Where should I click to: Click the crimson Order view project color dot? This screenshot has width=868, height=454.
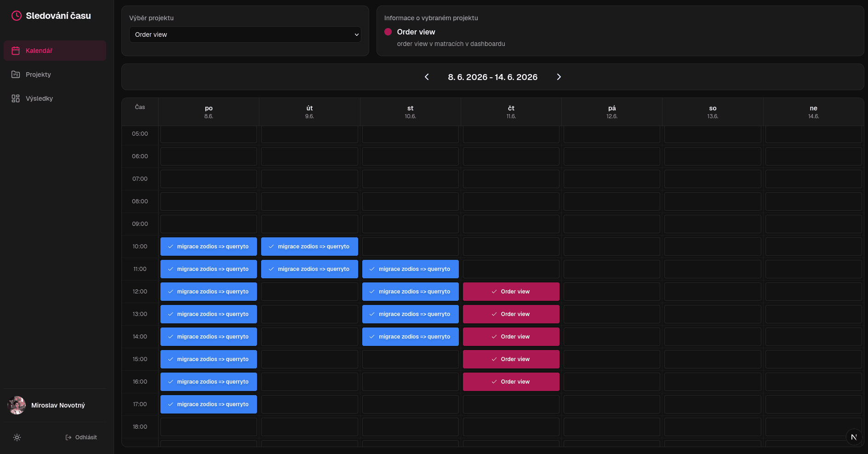tap(388, 32)
